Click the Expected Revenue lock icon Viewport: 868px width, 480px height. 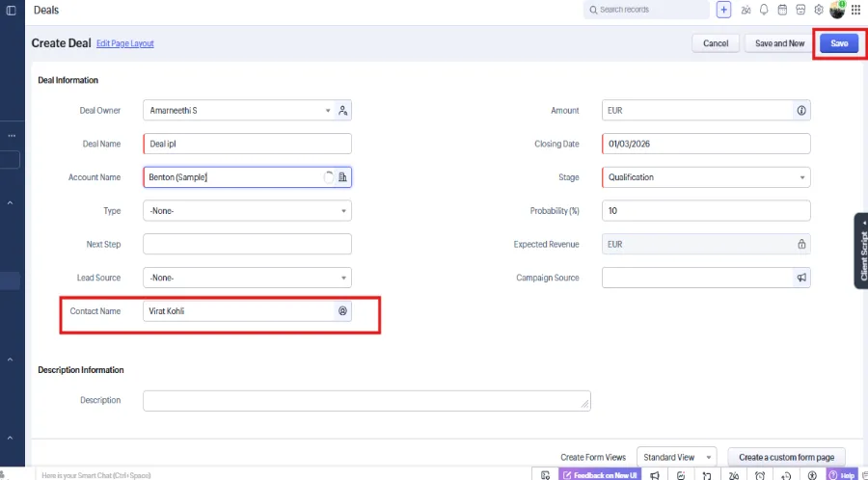tap(801, 245)
